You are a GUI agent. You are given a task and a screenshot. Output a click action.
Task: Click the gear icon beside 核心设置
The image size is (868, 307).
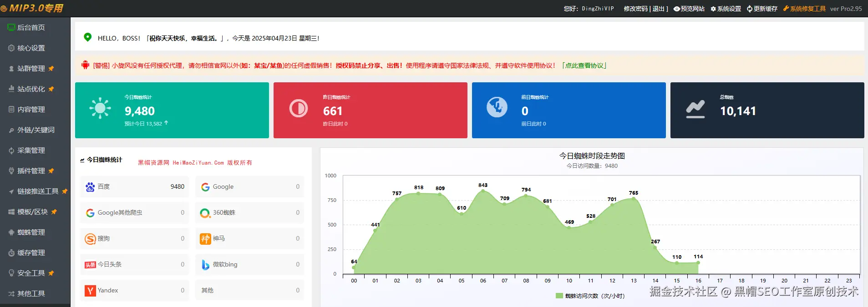11,48
